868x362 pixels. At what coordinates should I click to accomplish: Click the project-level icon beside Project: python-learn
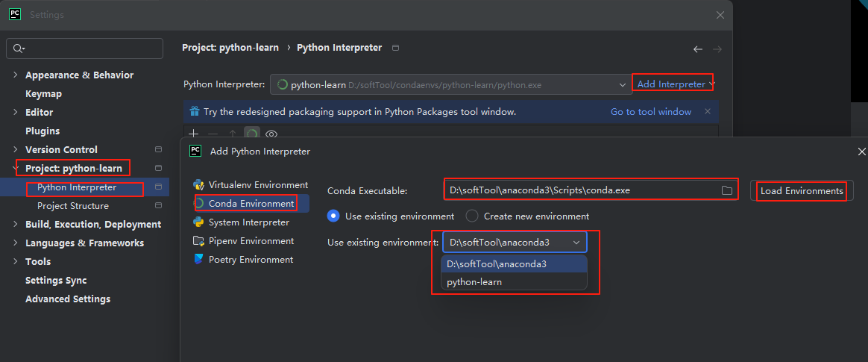(x=158, y=168)
